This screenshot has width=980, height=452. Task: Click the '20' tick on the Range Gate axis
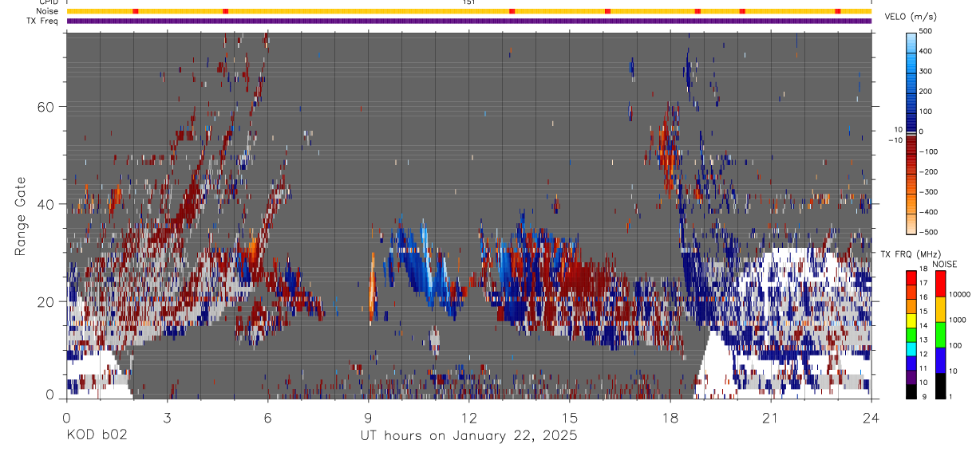46,301
